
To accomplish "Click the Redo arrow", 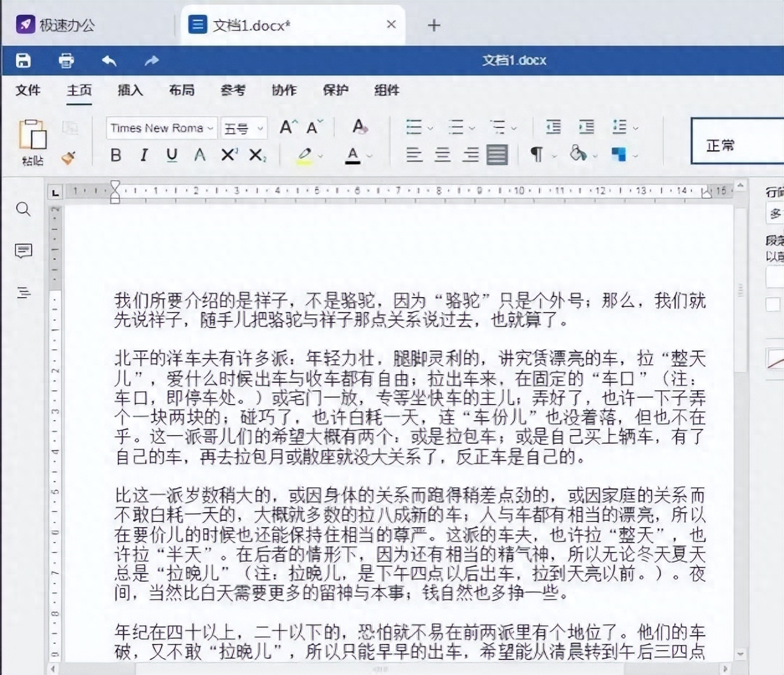I will [152, 60].
